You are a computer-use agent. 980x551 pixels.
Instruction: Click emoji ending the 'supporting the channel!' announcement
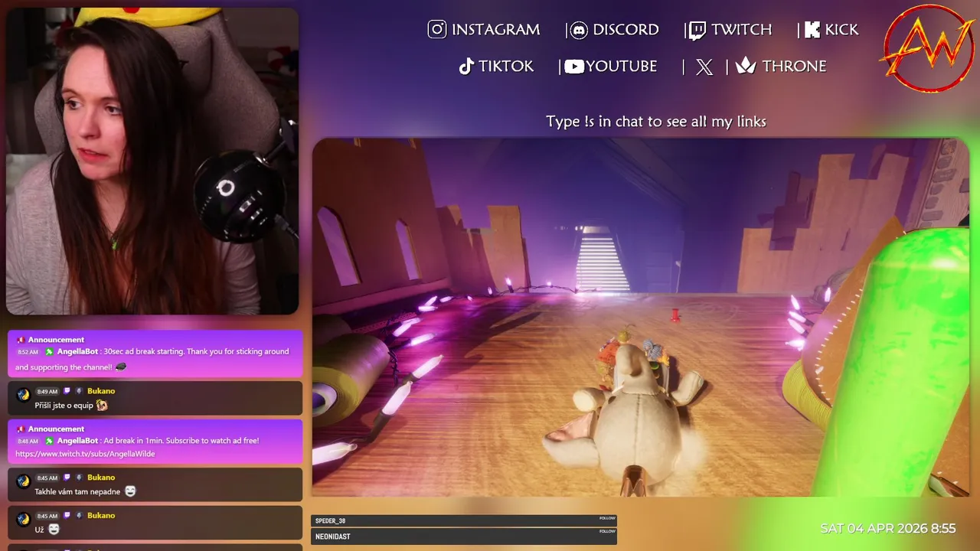coord(120,367)
